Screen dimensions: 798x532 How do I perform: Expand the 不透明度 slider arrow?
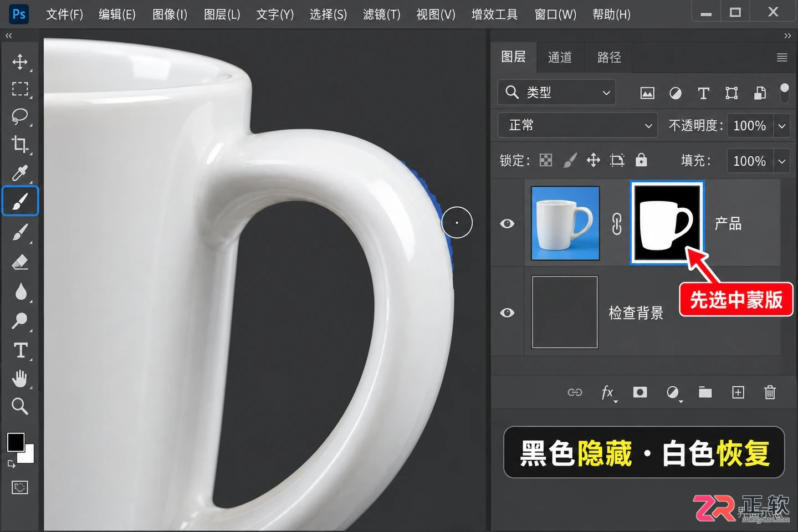pos(782,126)
